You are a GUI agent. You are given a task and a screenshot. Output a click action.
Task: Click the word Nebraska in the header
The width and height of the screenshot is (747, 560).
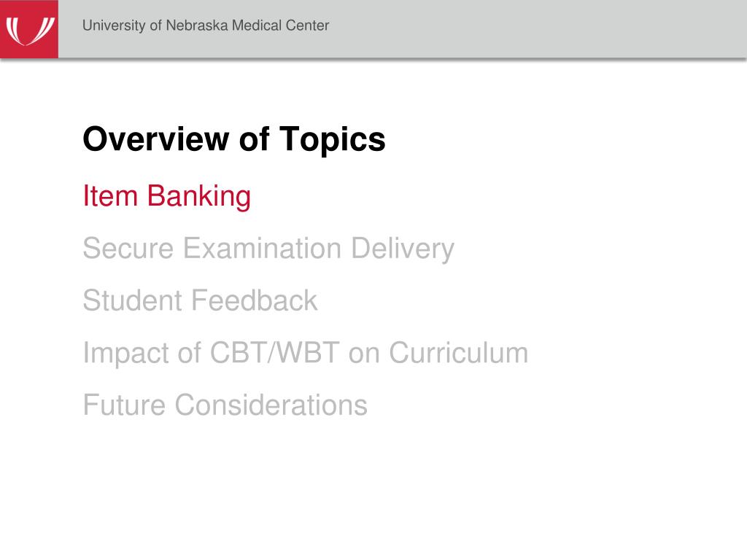coord(197,26)
